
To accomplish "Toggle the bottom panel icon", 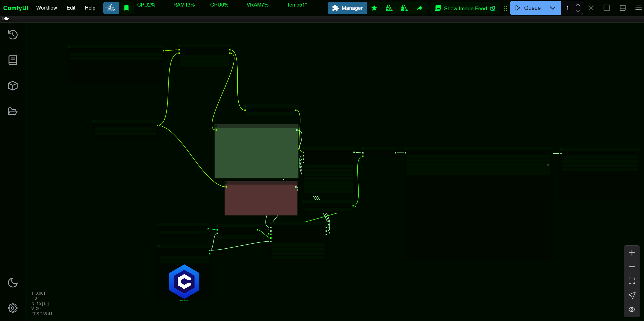I will click(x=622, y=8).
